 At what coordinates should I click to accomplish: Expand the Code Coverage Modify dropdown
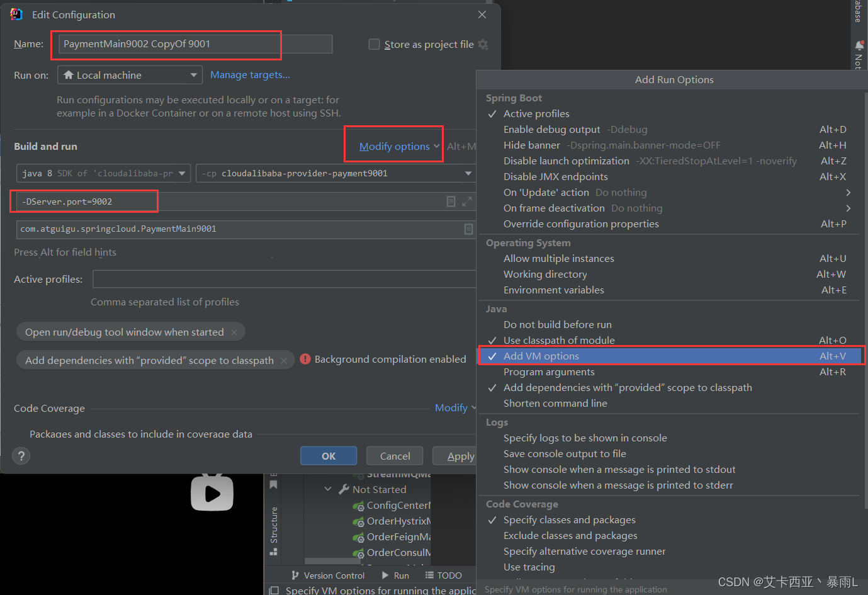[x=455, y=408]
